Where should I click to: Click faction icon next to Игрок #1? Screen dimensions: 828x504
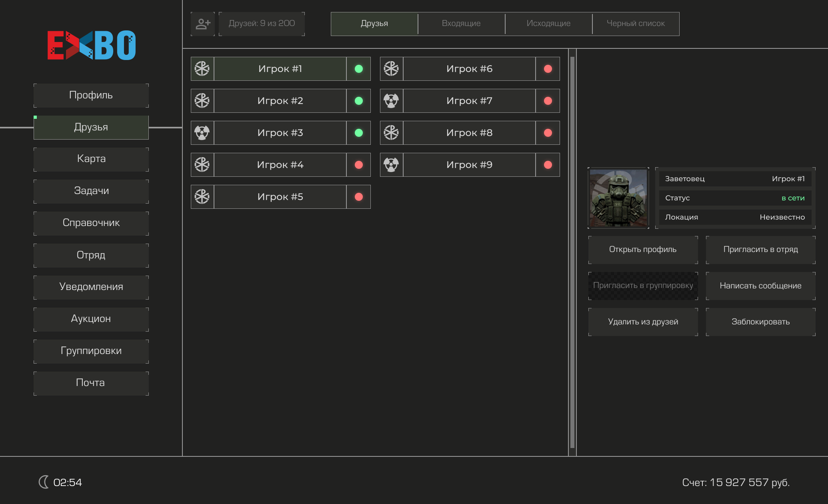click(202, 69)
